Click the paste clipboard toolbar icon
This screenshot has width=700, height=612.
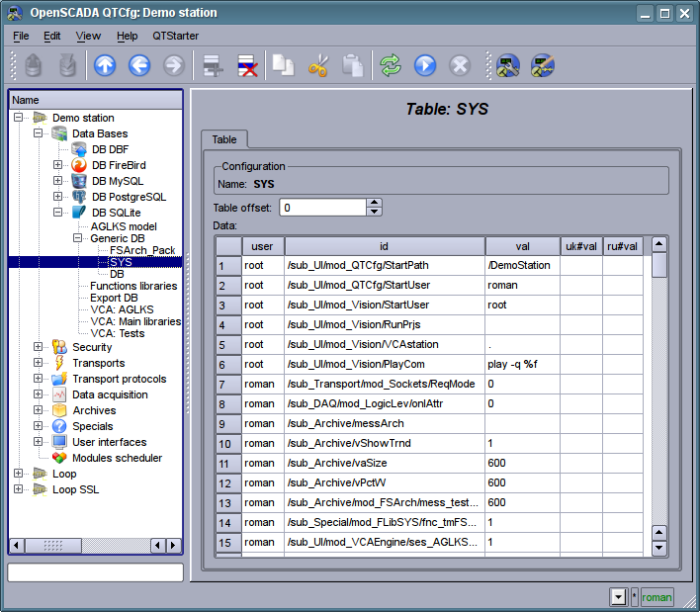pyautogui.click(x=352, y=65)
